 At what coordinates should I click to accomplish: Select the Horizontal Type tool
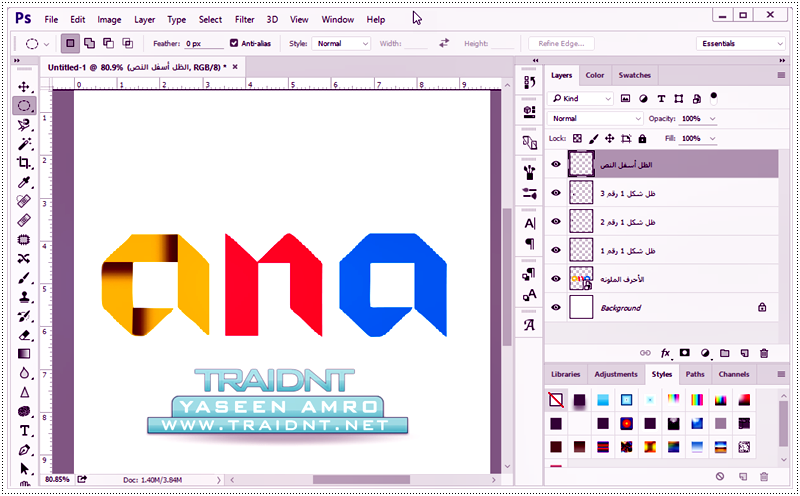coord(23,431)
